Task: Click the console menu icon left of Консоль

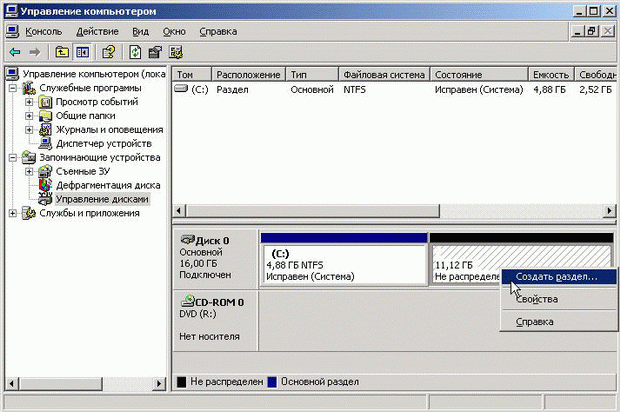Action: pyautogui.click(x=13, y=32)
